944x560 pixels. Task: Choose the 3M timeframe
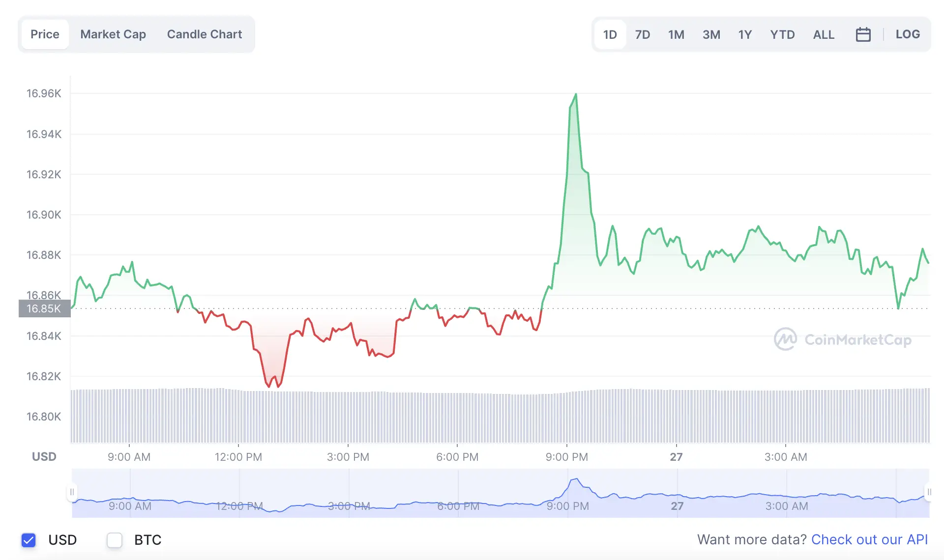(x=711, y=34)
